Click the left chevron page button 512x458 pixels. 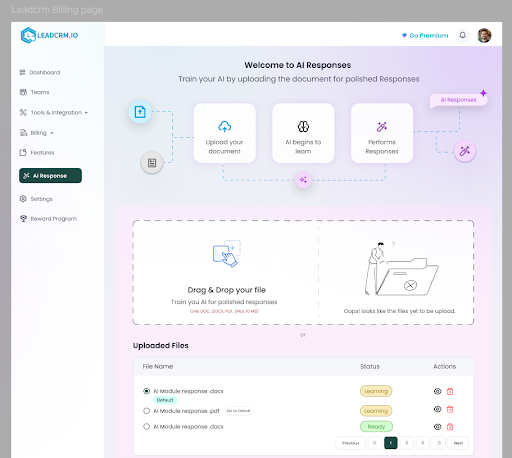[x=375, y=443]
